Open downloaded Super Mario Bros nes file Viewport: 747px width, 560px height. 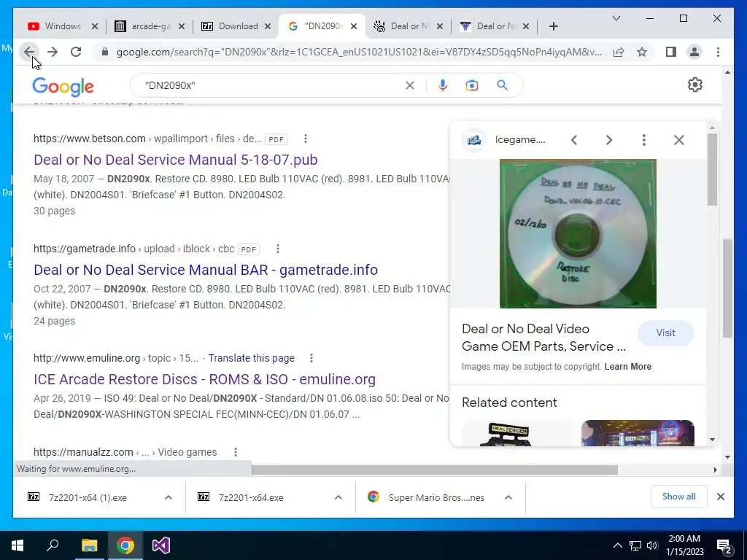436,497
